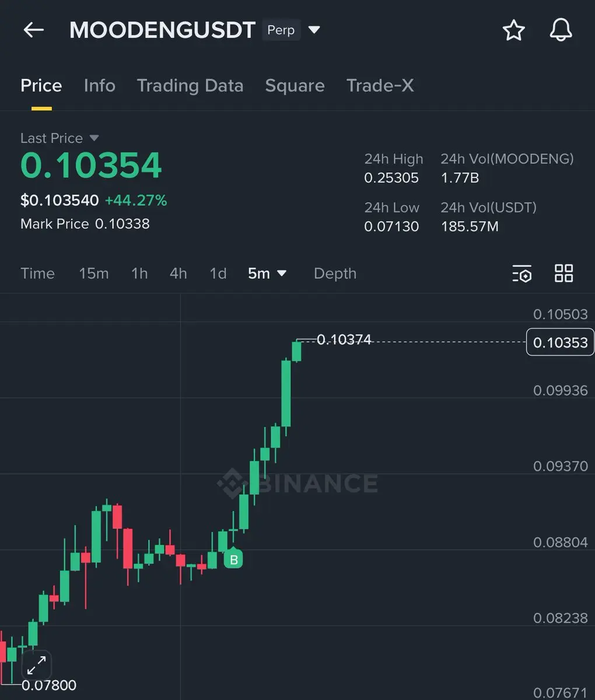595x700 pixels.
Task: Tap the 0.09936 price axis label
Action: pyautogui.click(x=561, y=390)
